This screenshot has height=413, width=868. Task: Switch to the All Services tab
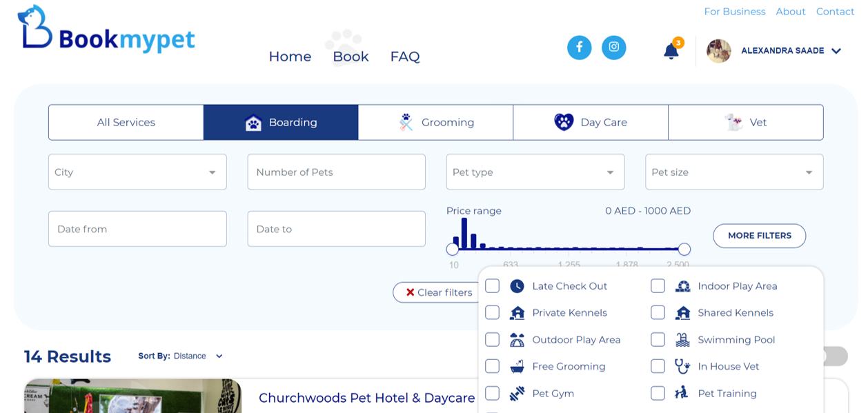(x=126, y=122)
